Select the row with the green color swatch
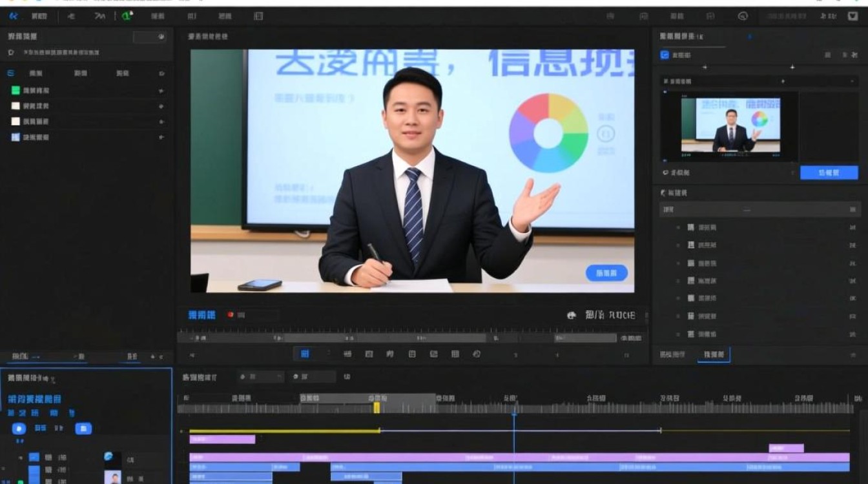 tap(87, 90)
